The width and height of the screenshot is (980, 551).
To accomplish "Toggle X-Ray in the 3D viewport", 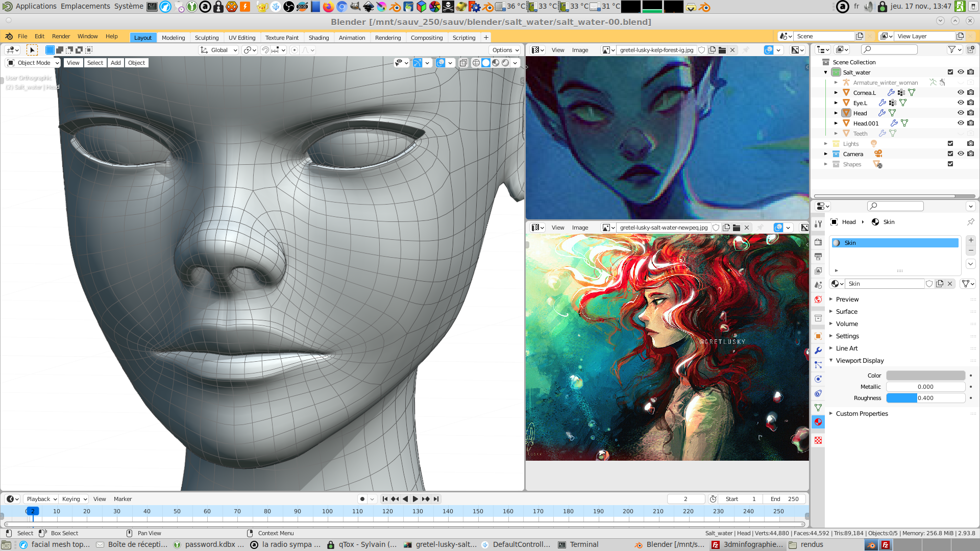I will [463, 63].
